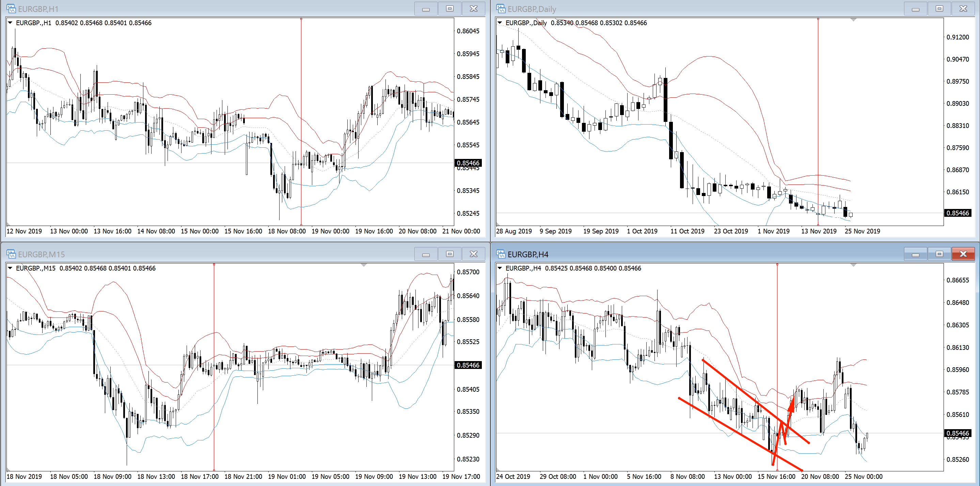Activate the EURGBP,M15 window title bar
The height and width of the screenshot is (486, 980).
pos(228,254)
